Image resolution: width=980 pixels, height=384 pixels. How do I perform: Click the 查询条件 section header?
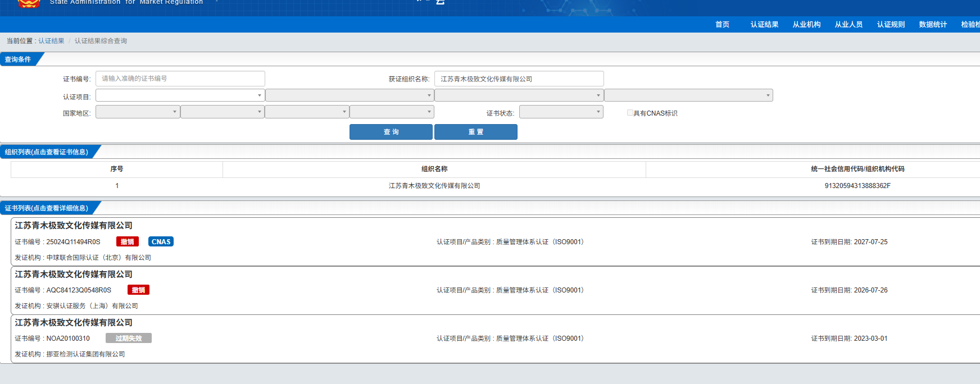pos(18,60)
